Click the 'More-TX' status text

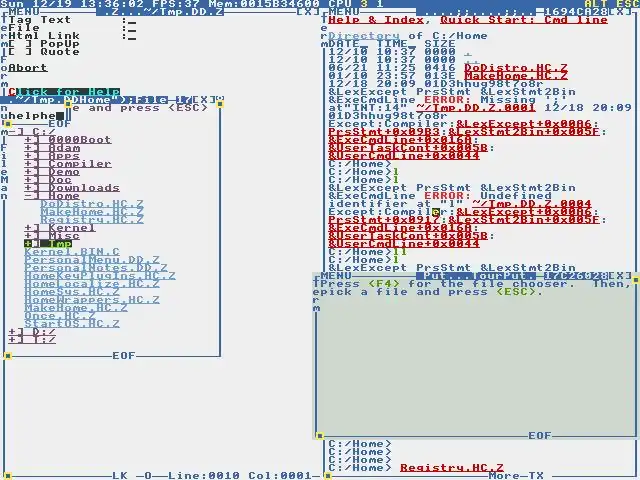point(516,476)
